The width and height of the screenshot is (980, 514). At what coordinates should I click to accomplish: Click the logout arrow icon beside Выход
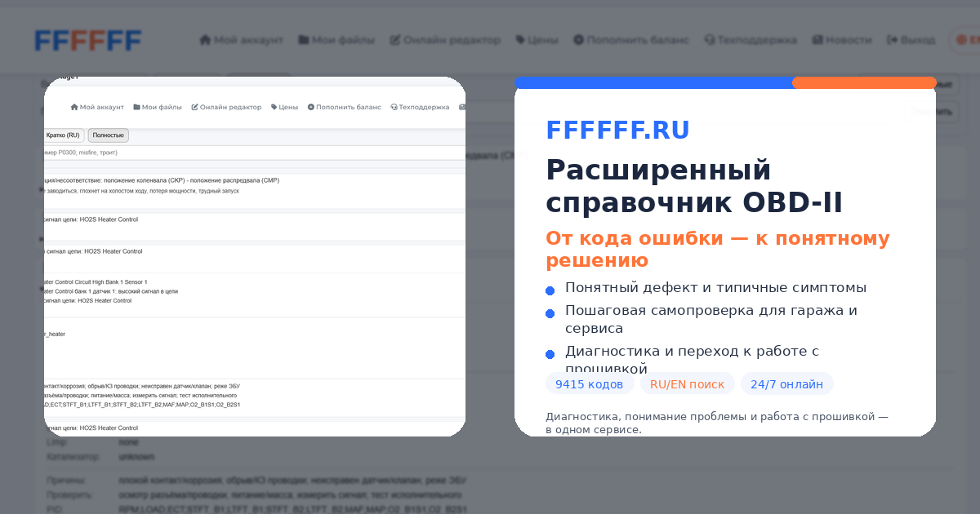tap(893, 40)
